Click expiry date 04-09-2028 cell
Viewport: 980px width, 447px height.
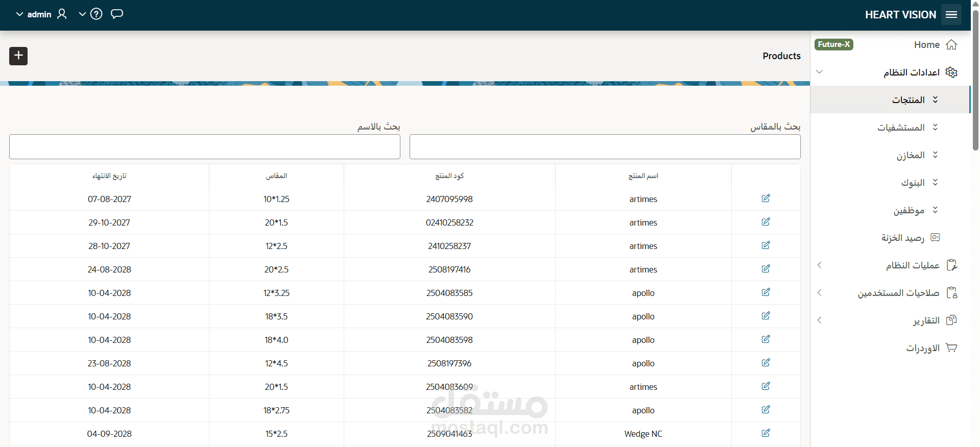[109, 434]
